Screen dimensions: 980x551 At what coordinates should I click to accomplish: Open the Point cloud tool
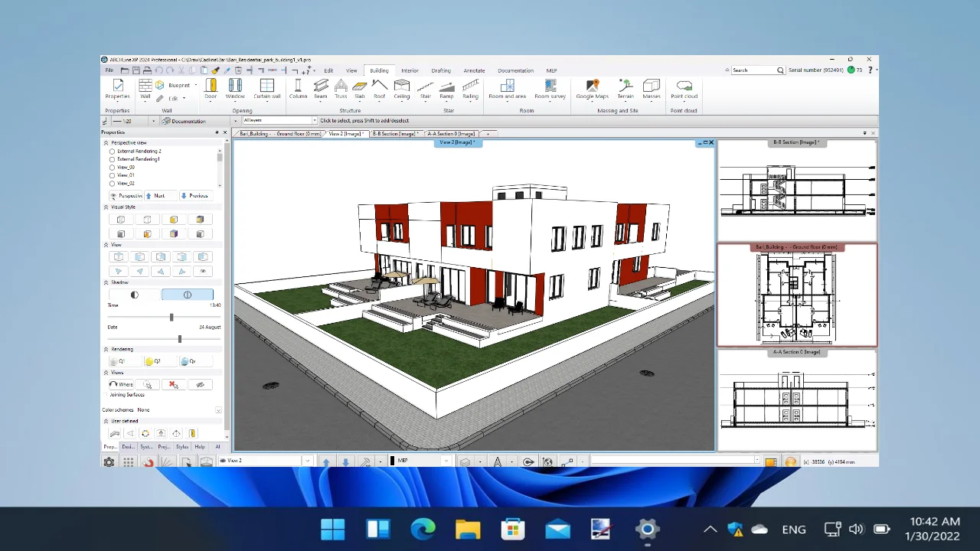pyautogui.click(x=684, y=89)
